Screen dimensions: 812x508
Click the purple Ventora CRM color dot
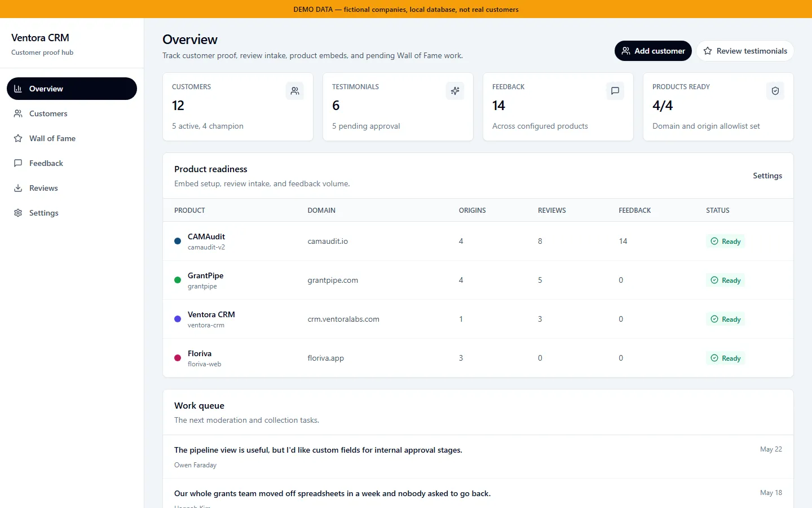[x=178, y=319]
